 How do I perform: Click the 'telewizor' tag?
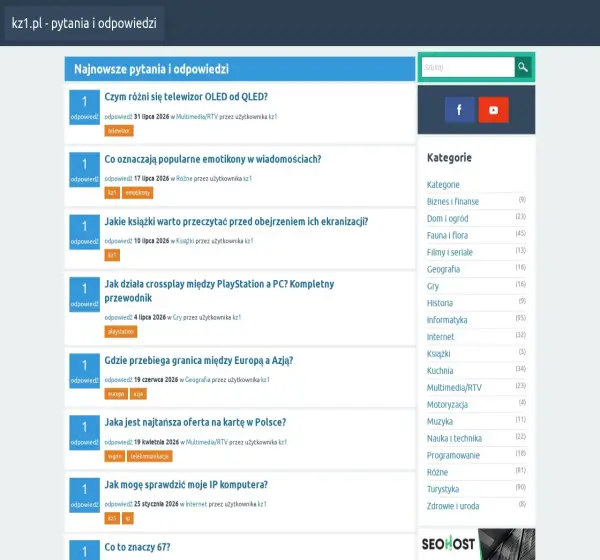[119, 131]
